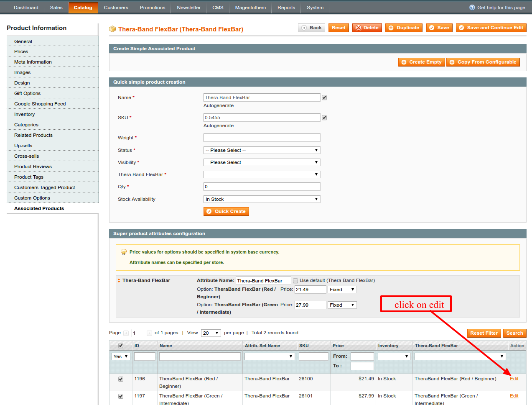Click the Reset button
Image resolution: width=532 pixels, height=405 pixels.
click(x=339, y=28)
